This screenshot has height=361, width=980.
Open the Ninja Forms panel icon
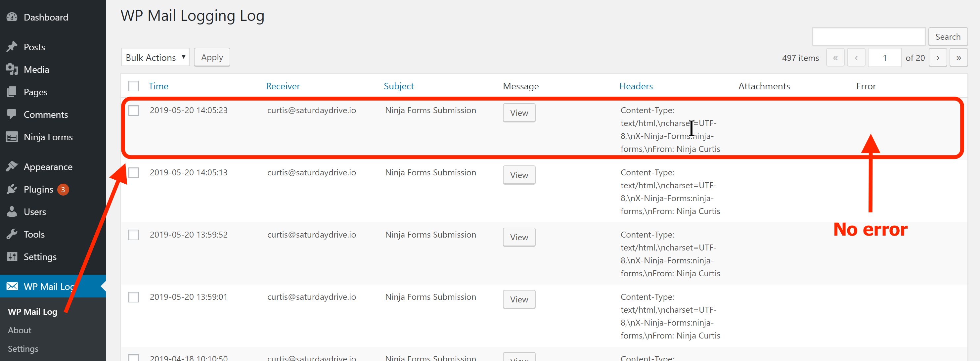pyautogui.click(x=12, y=137)
